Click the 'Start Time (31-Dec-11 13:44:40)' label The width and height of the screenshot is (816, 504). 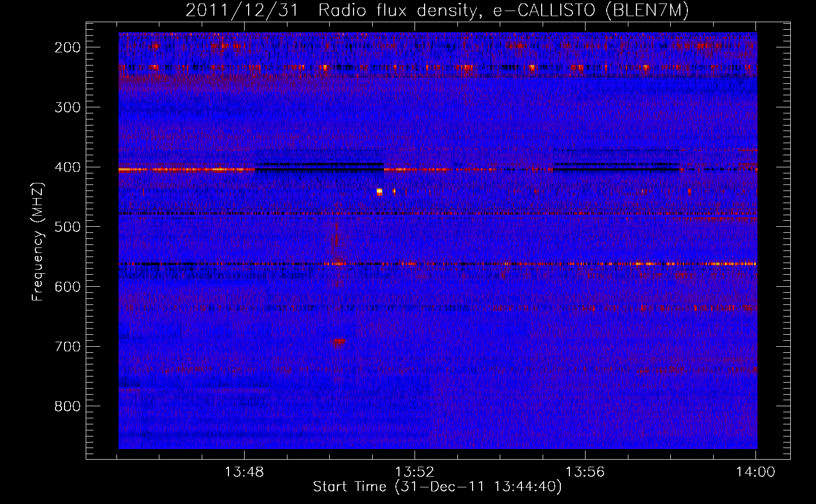[x=437, y=487]
